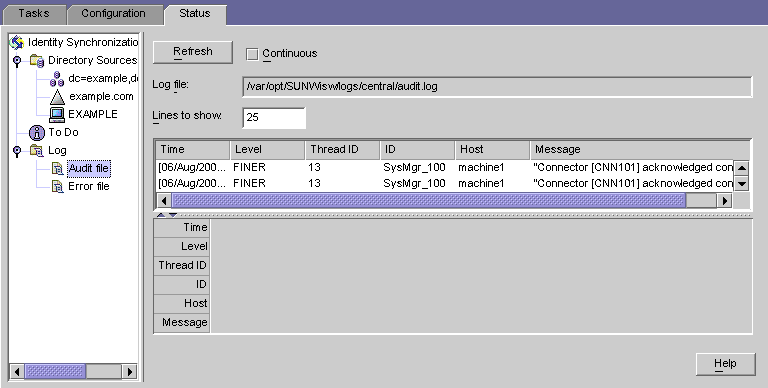Select the example.com tree item

pyautogui.click(x=101, y=97)
